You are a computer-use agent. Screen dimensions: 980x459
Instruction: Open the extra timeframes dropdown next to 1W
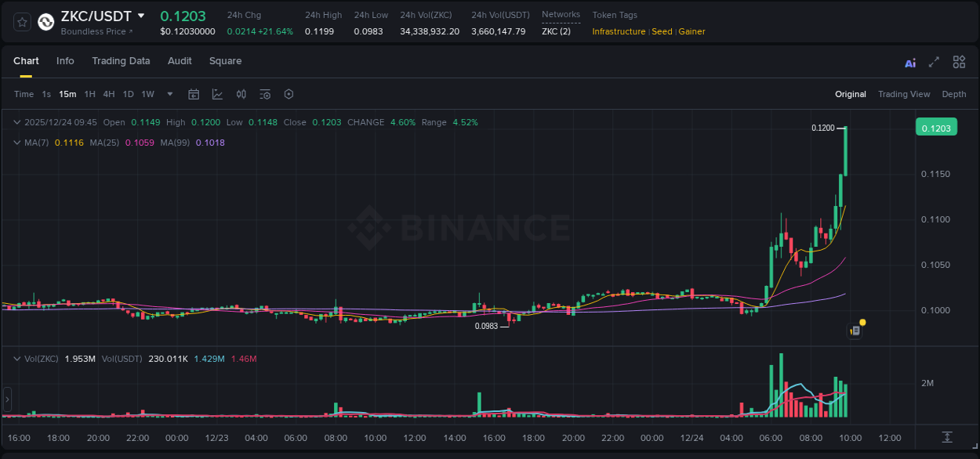click(x=169, y=94)
